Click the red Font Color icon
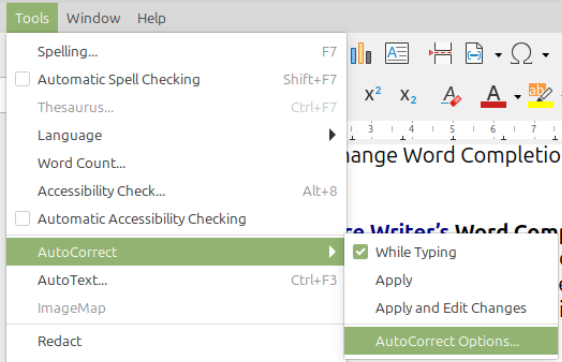The width and height of the screenshot is (562, 362). 493,96
